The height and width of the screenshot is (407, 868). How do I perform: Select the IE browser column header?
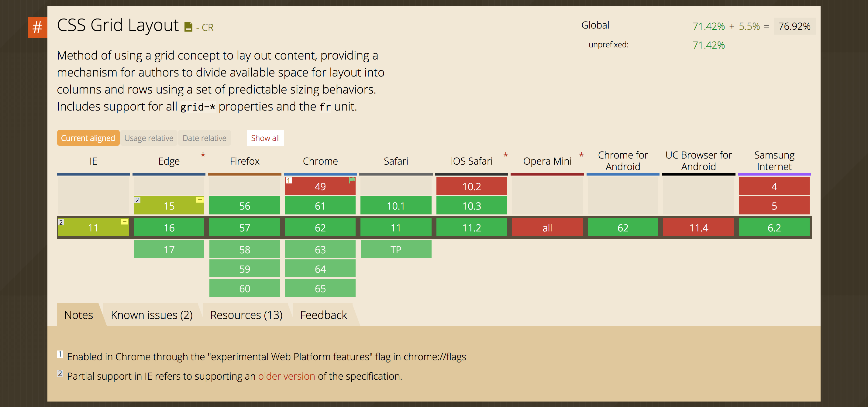pyautogui.click(x=93, y=161)
